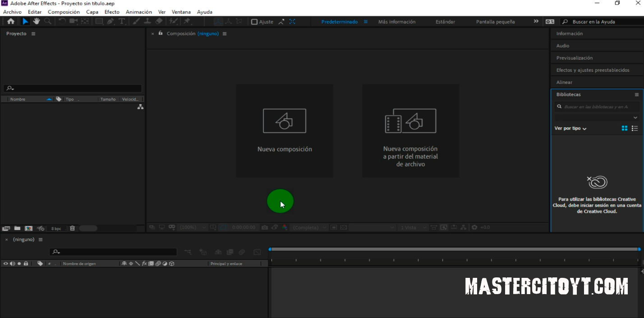
Task: Select the Zoom magnifier tool
Action: click(x=47, y=21)
